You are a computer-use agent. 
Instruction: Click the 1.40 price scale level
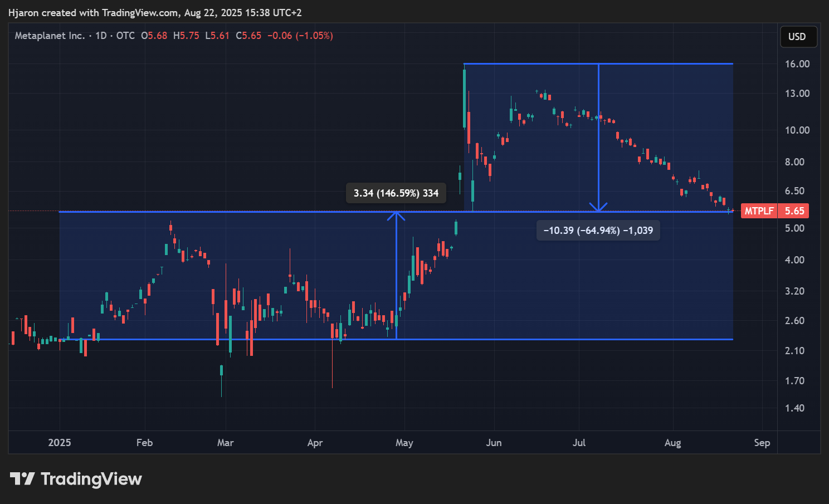(x=794, y=408)
